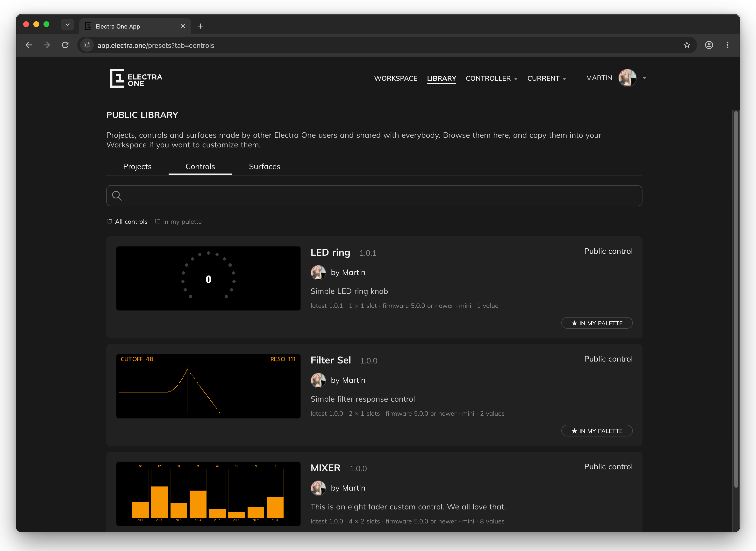Open the browser three-dot menu
Viewport: 756px width, 551px height.
click(727, 45)
